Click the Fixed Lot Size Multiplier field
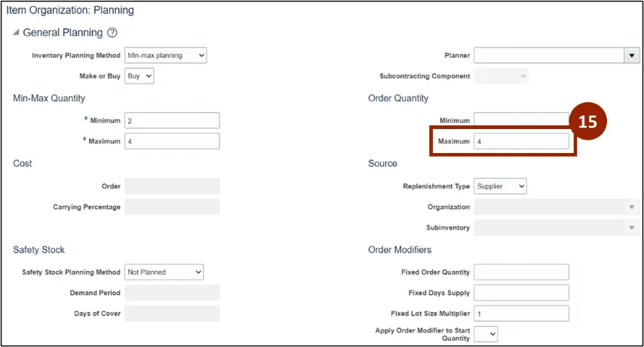The image size is (644, 347). click(x=521, y=313)
